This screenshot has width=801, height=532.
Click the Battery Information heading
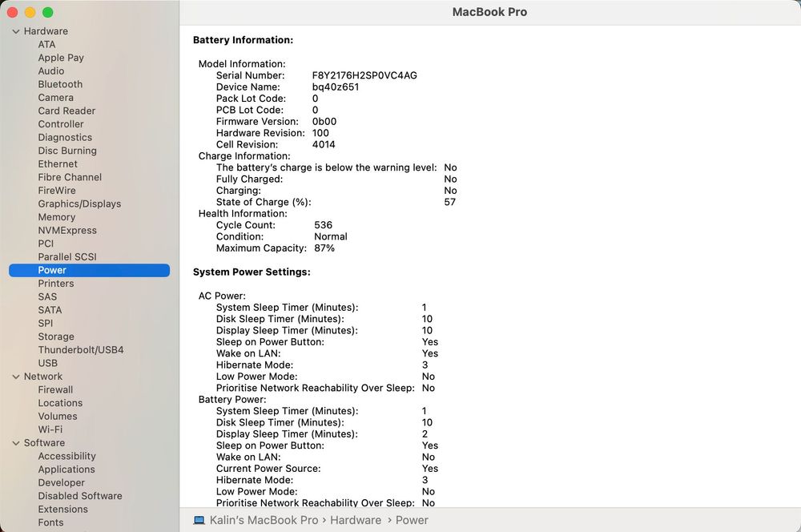244,40
